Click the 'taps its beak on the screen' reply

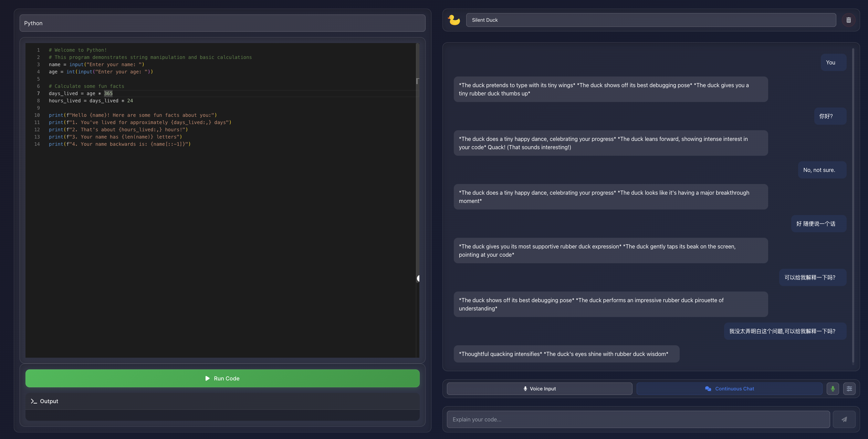tap(610, 251)
